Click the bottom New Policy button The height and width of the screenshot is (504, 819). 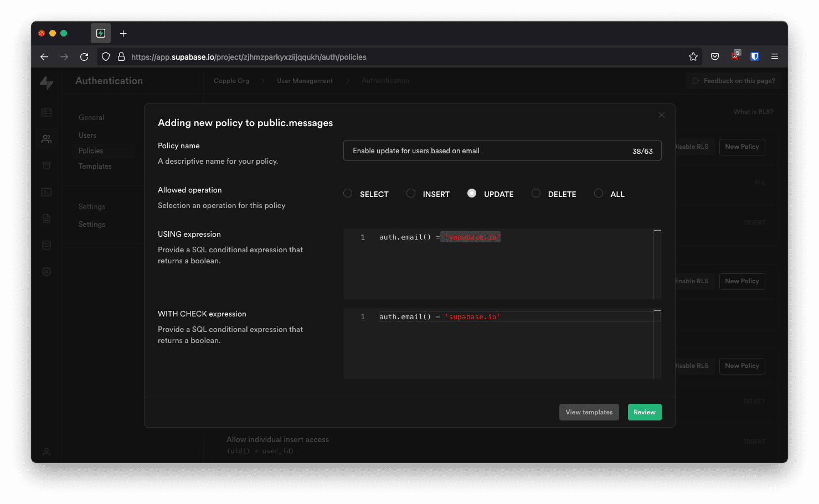pos(742,366)
